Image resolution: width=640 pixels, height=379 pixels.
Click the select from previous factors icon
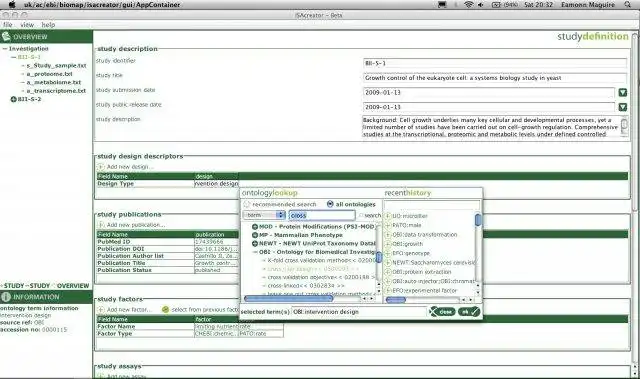tap(165, 310)
